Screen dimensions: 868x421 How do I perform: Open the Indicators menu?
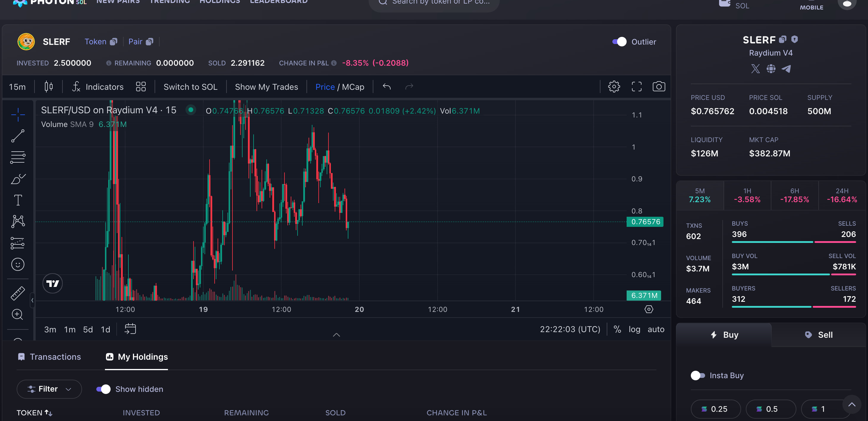point(98,87)
